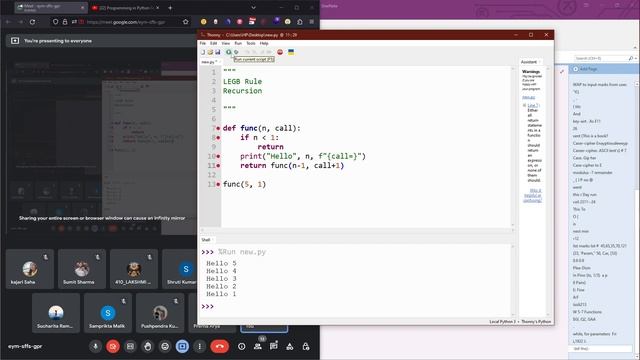The image size is (640, 360).
Task: Bookmark page with star icon in address bar
Action: [x=186, y=22]
